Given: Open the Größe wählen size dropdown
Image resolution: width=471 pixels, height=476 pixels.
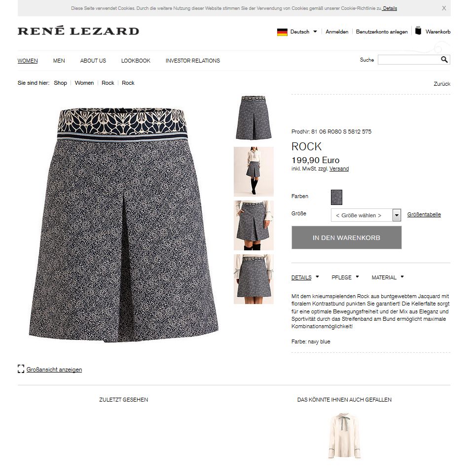Looking at the screenshot, I should pyautogui.click(x=366, y=215).
